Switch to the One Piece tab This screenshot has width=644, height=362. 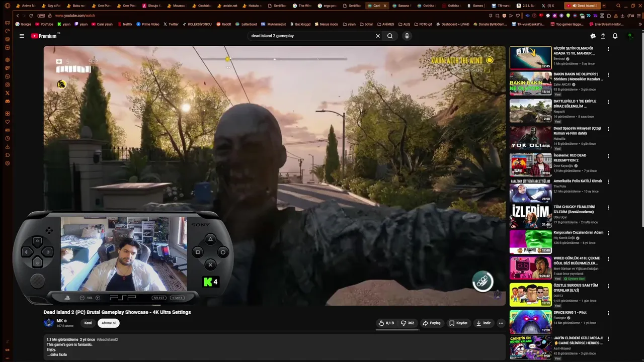tap(126, 6)
